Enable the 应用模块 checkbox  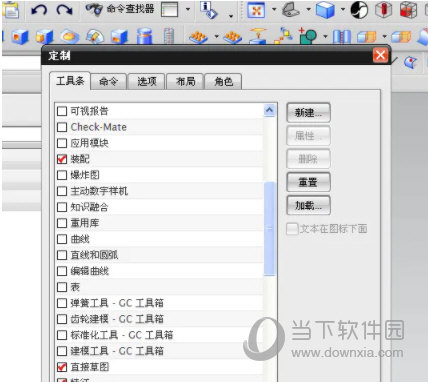click(x=62, y=143)
